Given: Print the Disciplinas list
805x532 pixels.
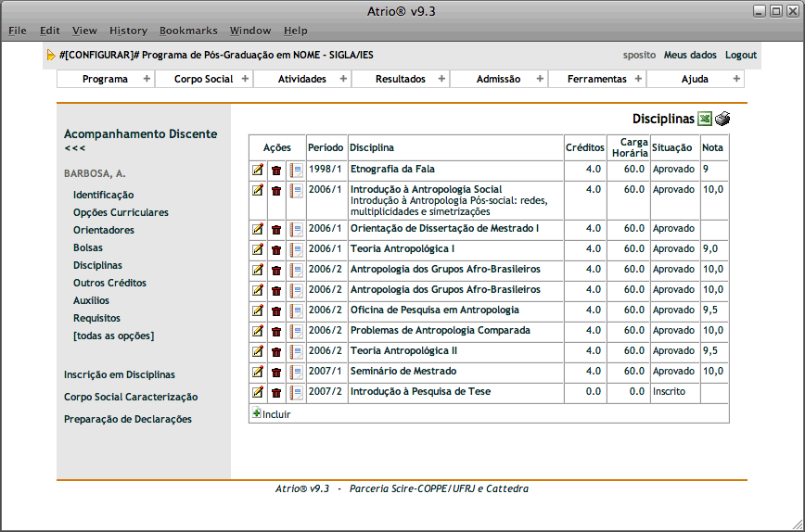Looking at the screenshot, I should [722, 119].
